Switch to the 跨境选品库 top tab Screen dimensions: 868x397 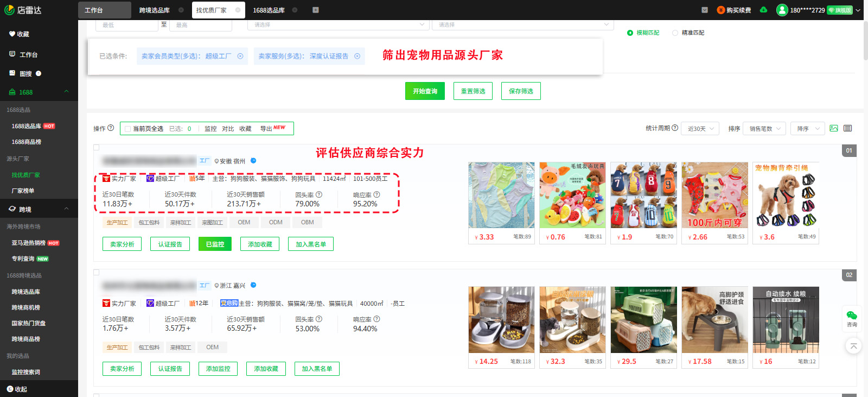[155, 10]
